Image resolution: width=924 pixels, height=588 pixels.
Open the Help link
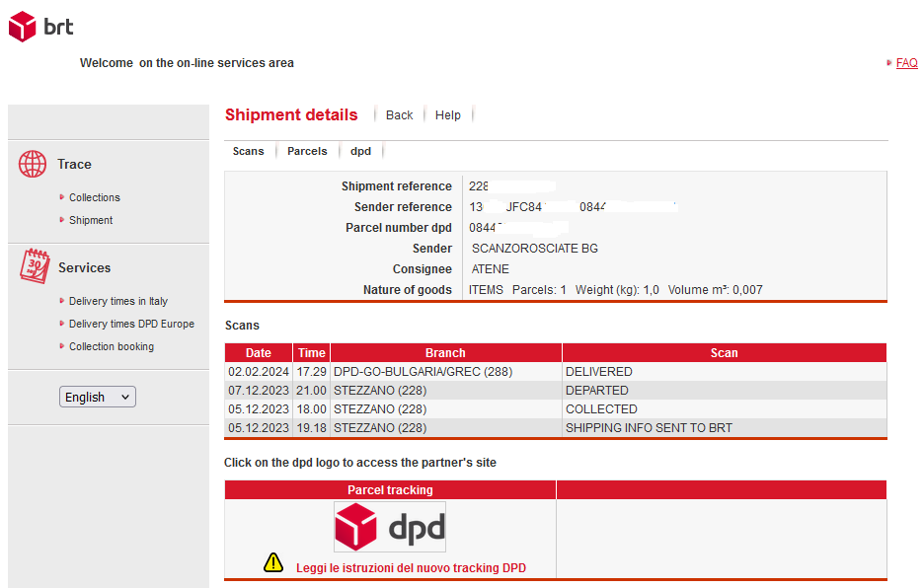click(x=448, y=115)
